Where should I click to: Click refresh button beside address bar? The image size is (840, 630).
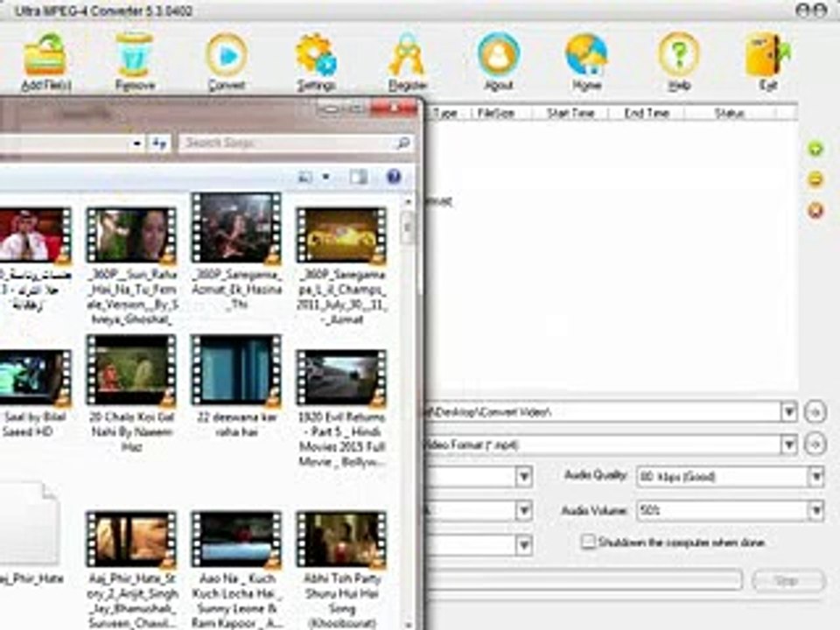click(159, 143)
